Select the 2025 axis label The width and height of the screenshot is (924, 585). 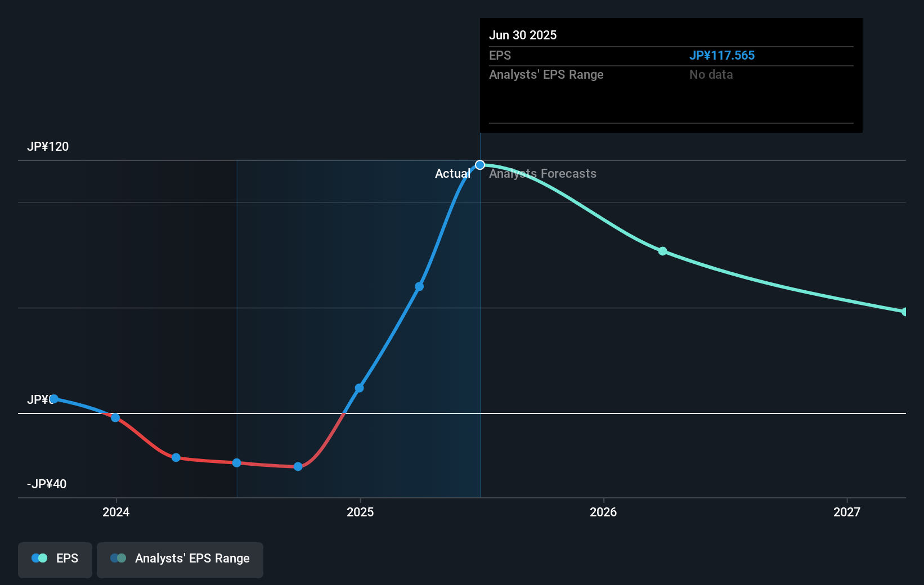point(361,512)
